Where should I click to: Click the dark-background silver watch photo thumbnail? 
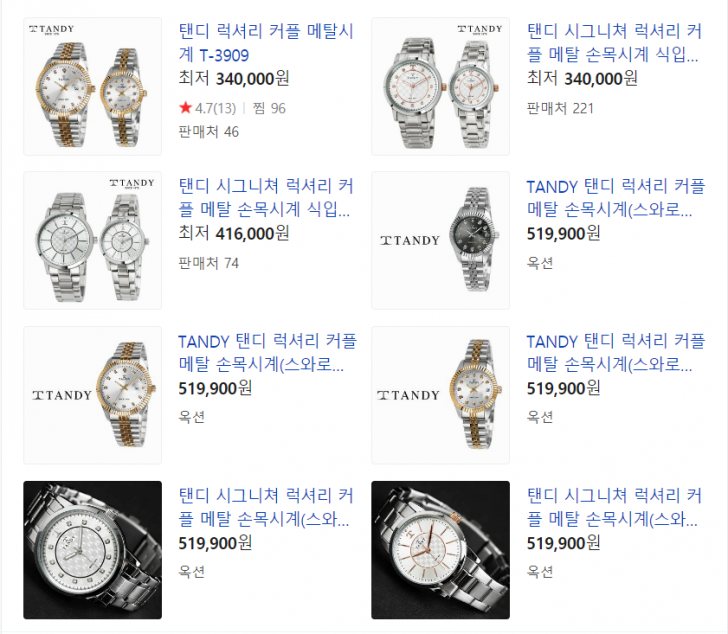coord(92,550)
